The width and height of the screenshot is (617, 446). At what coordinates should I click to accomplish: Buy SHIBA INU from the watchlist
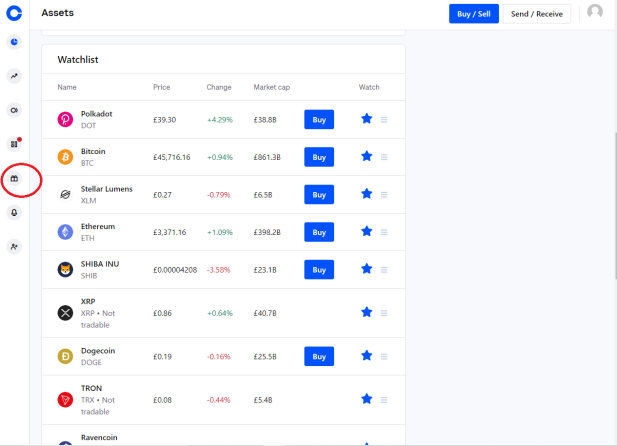[x=319, y=270]
